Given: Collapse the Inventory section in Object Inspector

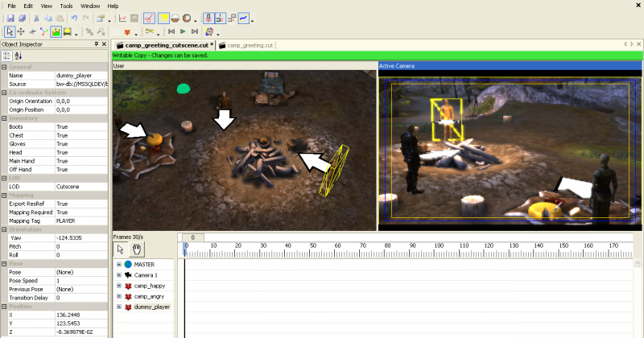Looking at the screenshot, I should (x=4, y=120).
